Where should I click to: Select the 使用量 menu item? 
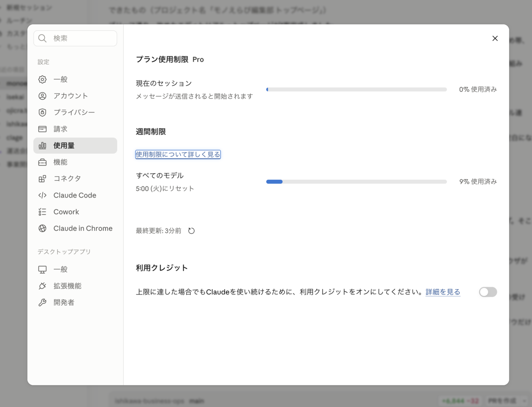75,146
